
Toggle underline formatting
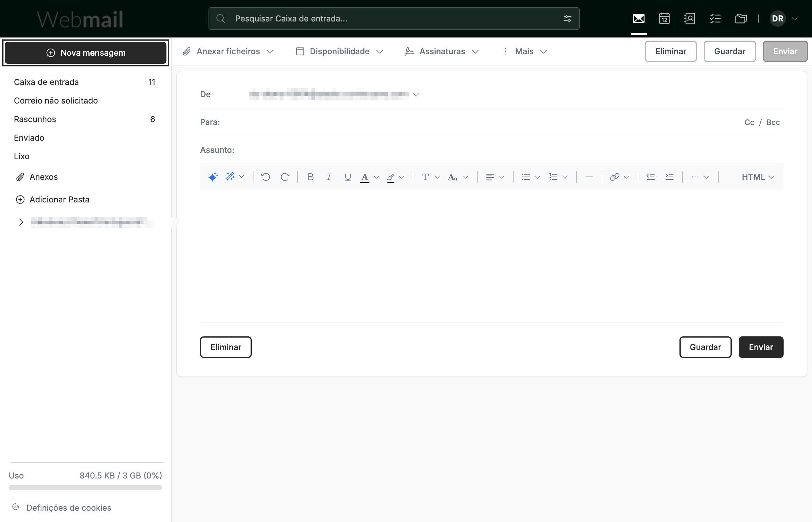(347, 177)
